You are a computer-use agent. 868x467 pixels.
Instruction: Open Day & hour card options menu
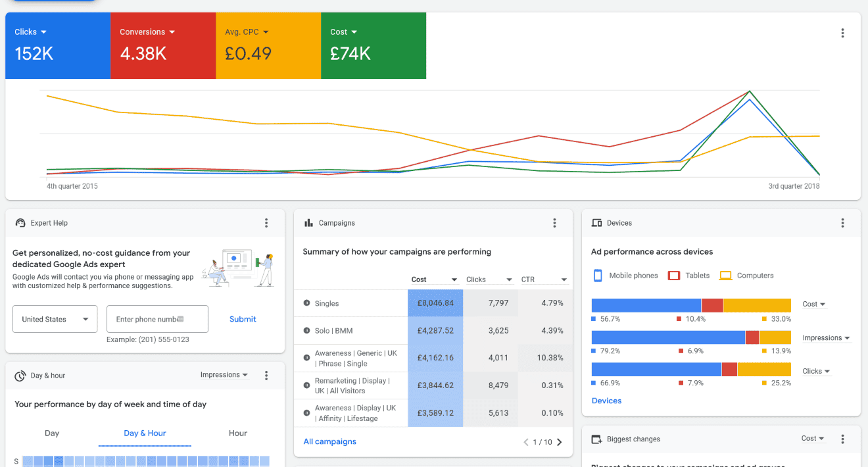(266, 376)
